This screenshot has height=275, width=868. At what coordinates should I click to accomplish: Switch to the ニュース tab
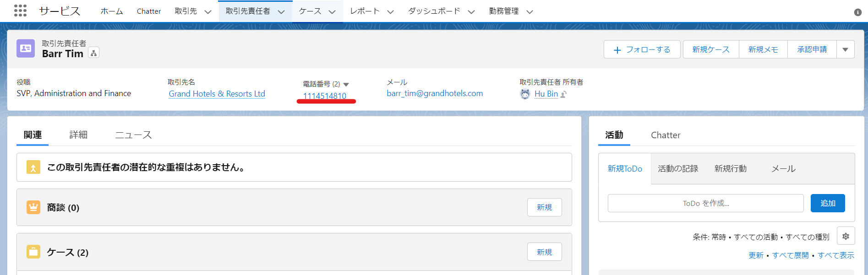[x=133, y=135]
